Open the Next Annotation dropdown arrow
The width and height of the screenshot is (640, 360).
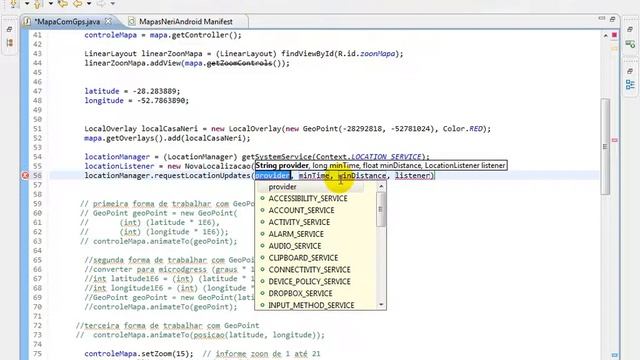(x=27, y=4)
